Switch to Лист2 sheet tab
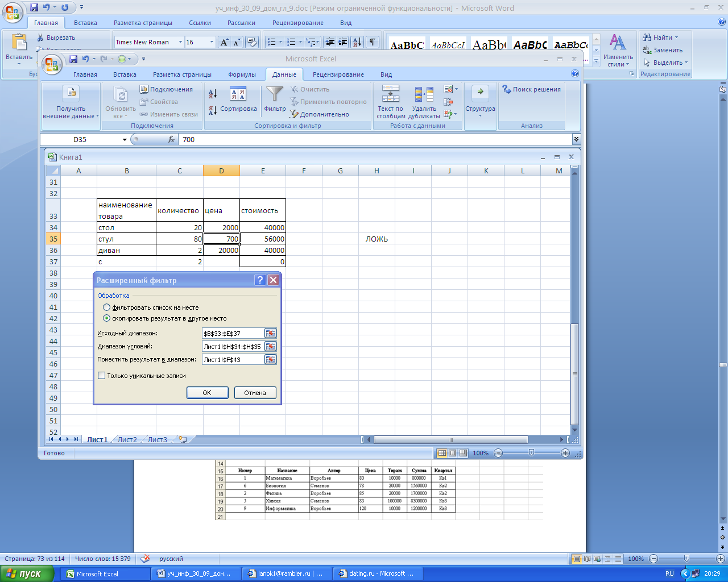The width and height of the screenshot is (728, 582). click(x=127, y=439)
